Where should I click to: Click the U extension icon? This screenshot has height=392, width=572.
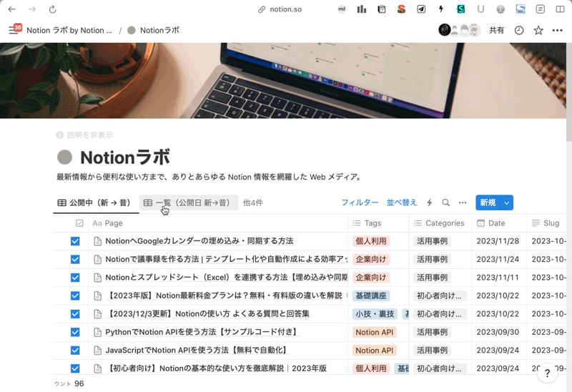[x=480, y=9]
